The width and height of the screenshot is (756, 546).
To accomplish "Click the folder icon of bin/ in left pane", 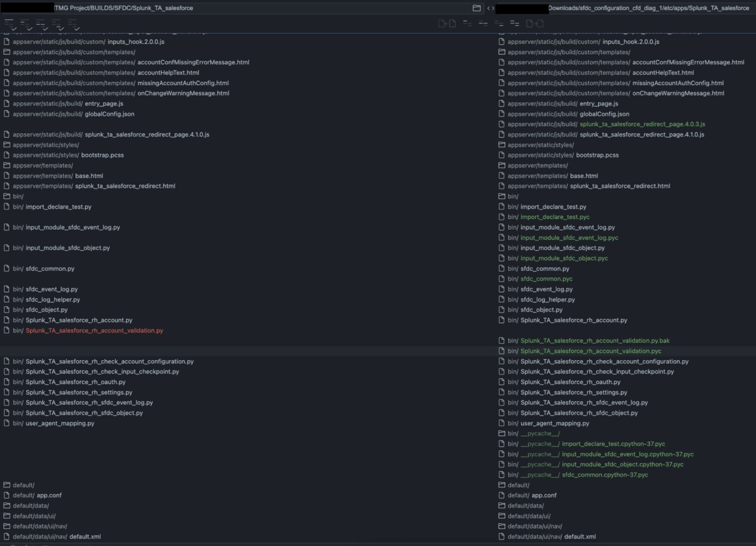I will coord(7,196).
